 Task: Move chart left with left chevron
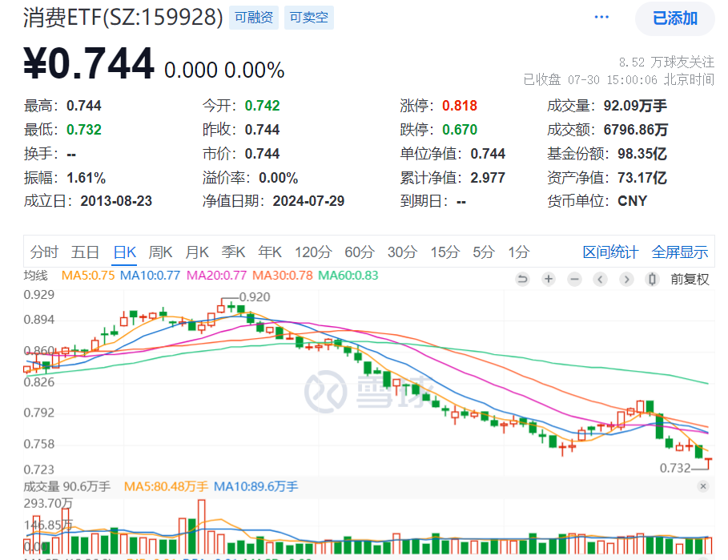pyautogui.click(x=601, y=279)
